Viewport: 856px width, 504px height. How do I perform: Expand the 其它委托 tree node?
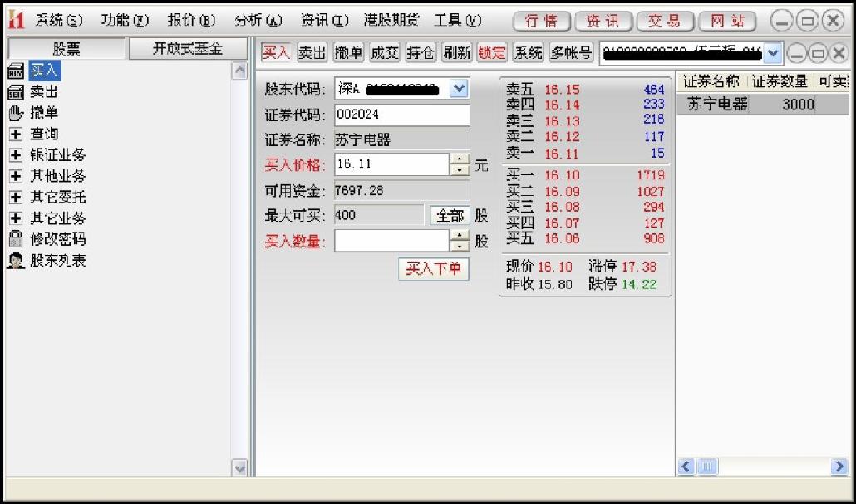(16, 197)
